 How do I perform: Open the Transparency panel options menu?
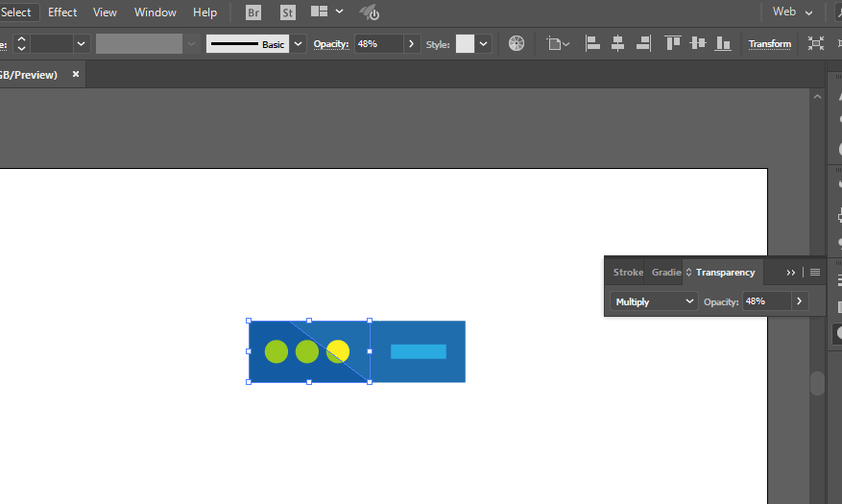pyautogui.click(x=815, y=273)
